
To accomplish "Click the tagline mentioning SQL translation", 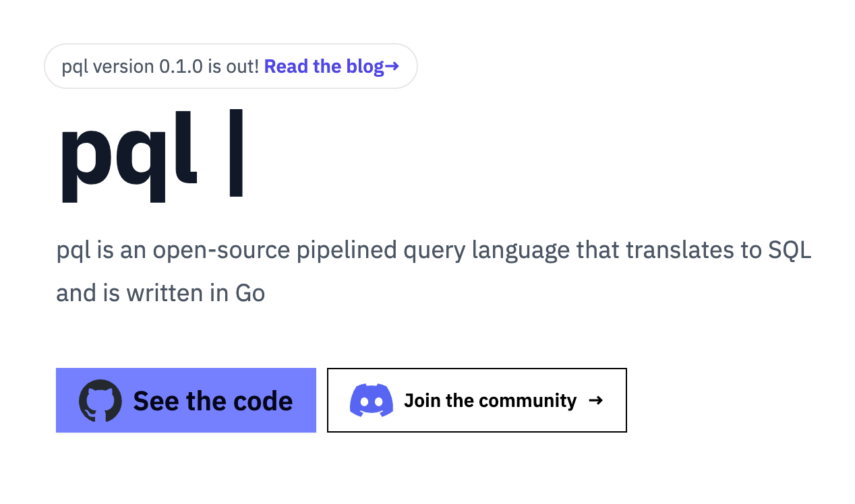I will 434,249.
